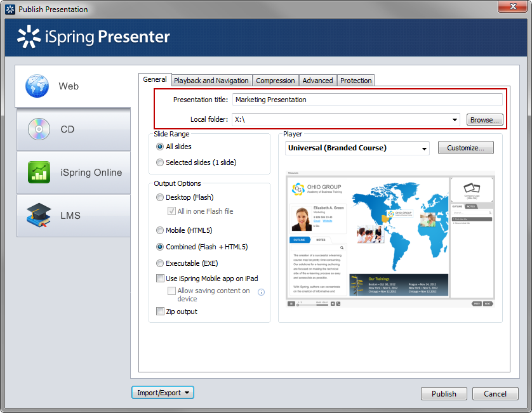Select the LMS publish destination
532x413 pixels.
(74, 216)
